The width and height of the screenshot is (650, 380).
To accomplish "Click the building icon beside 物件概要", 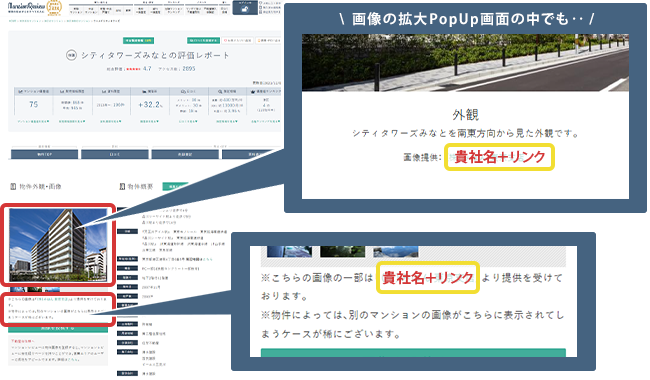I will [122, 186].
